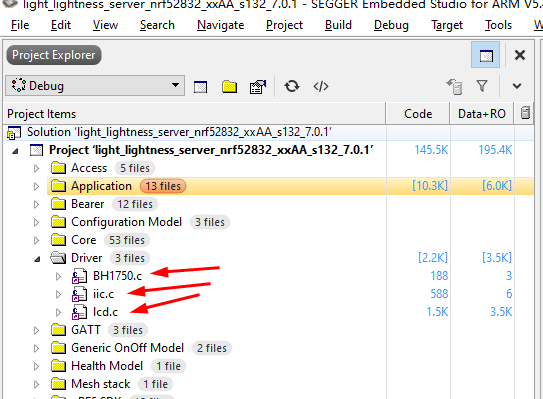The image size is (543, 399).
Task: Click the source code view icon
Action: tap(321, 86)
